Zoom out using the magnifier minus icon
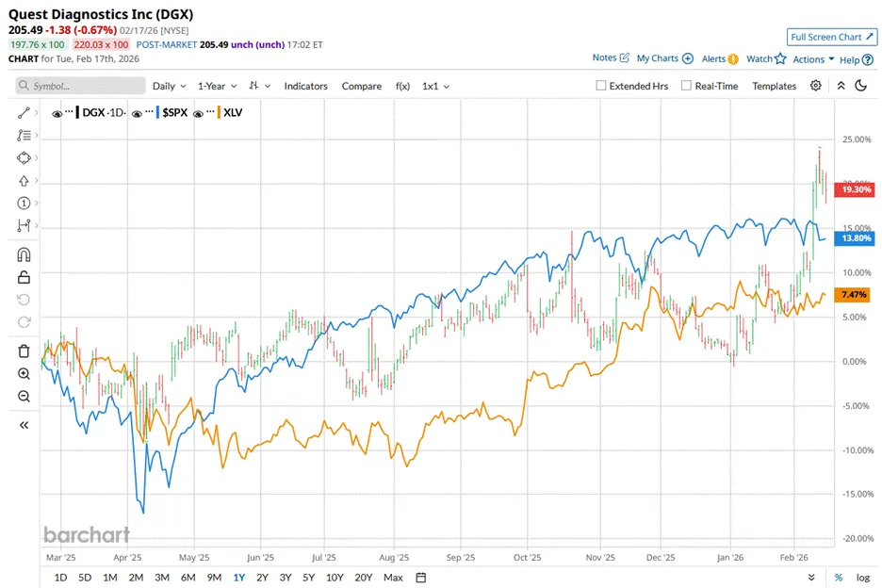The image size is (882, 588). [x=24, y=397]
